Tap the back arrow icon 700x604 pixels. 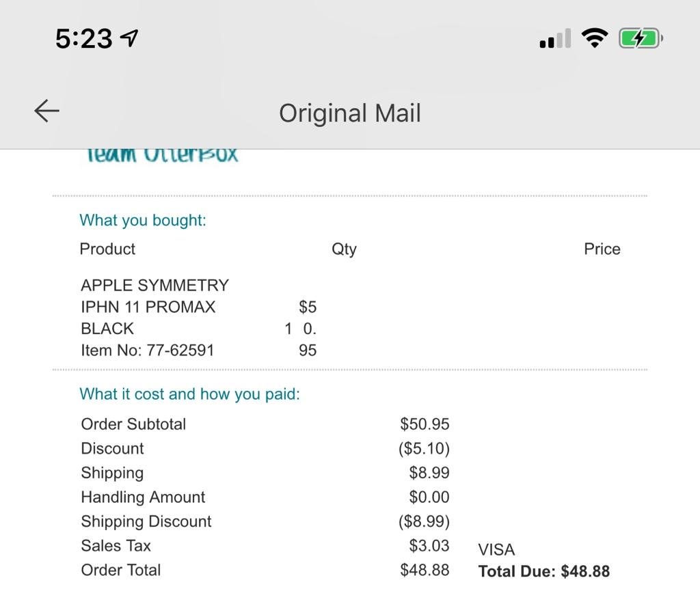click(x=47, y=111)
